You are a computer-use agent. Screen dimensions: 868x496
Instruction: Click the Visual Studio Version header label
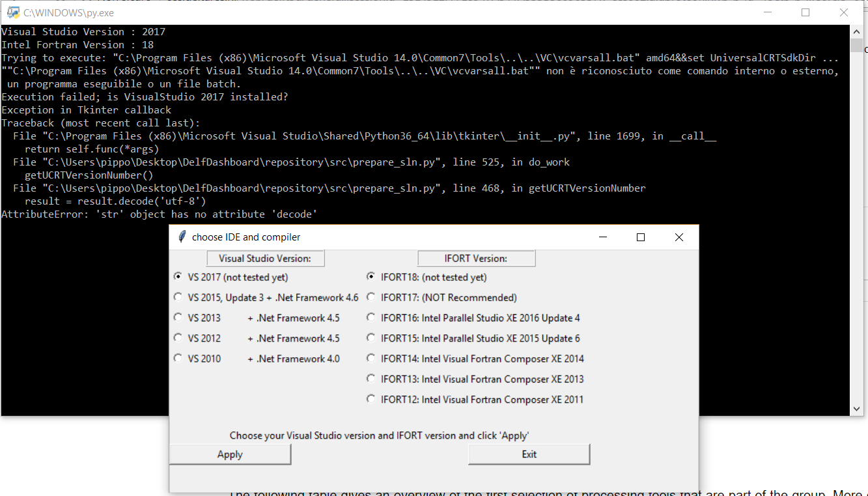click(265, 259)
